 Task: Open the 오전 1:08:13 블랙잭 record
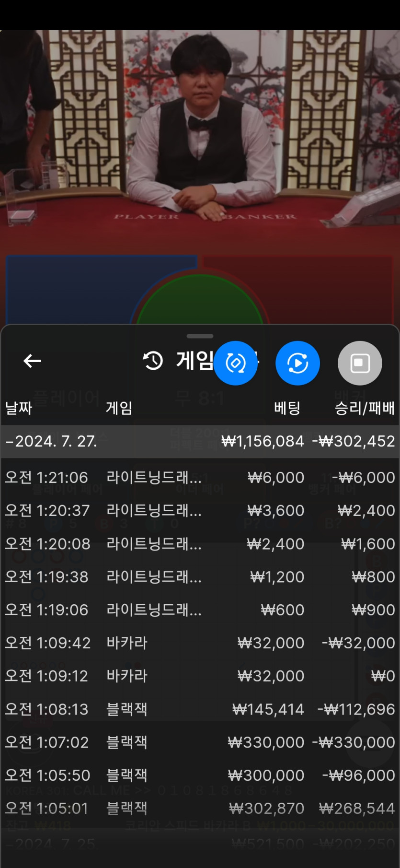200,709
